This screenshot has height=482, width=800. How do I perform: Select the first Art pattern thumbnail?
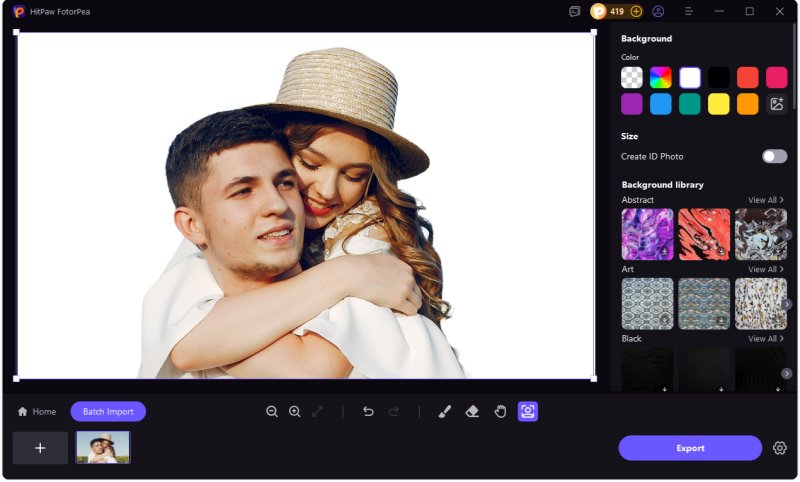[x=647, y=304]
